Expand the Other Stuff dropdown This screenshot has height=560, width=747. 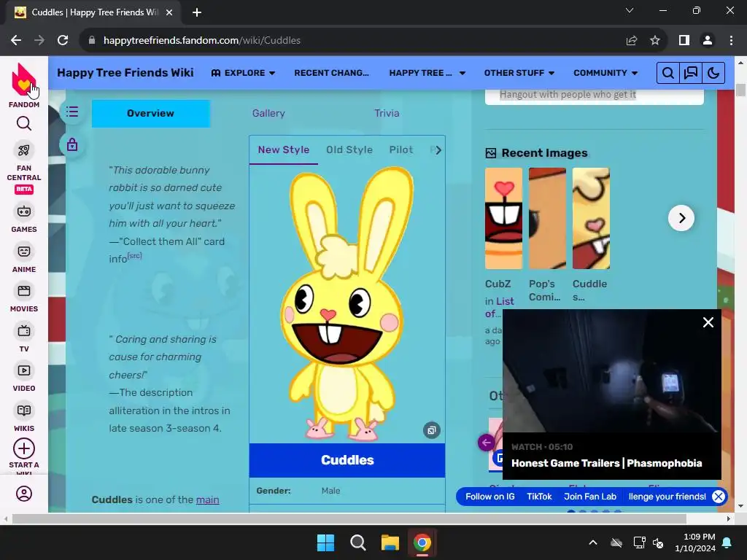[519, 73]
